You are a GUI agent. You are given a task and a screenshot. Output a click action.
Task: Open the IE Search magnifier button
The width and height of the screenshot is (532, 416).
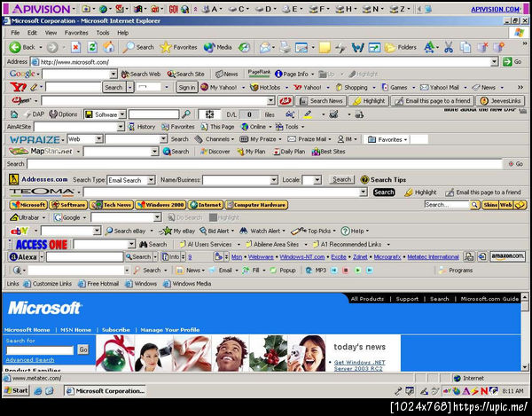[138, 47]
